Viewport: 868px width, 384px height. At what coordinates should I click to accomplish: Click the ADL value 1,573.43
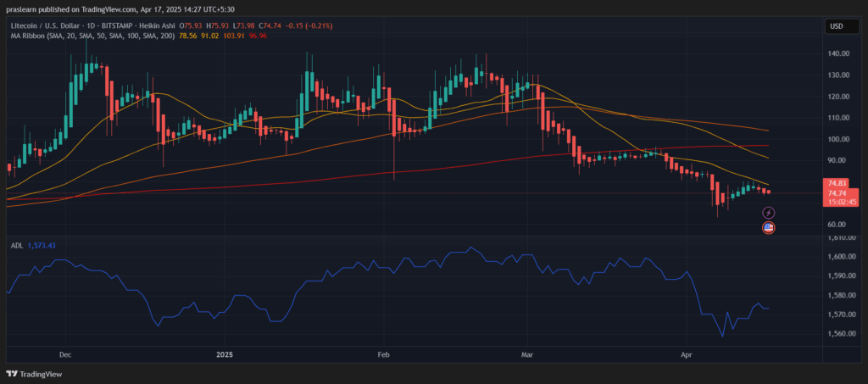pos(40,246)
